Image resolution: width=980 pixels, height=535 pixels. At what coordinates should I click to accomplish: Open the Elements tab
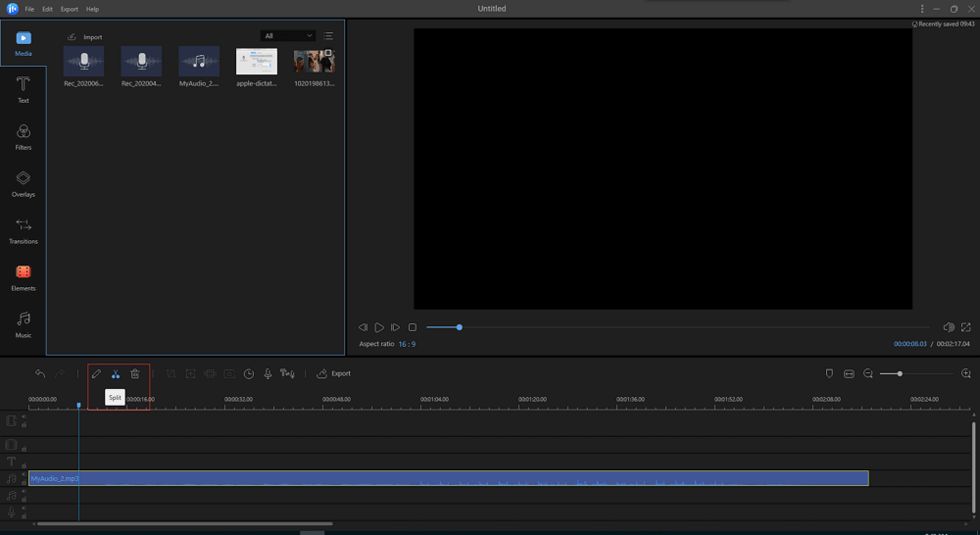(24, 277)
